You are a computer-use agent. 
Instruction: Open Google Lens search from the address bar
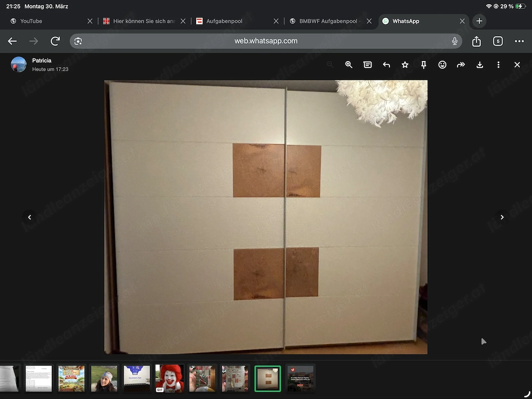pyautogui.click(x=79, y=40)
